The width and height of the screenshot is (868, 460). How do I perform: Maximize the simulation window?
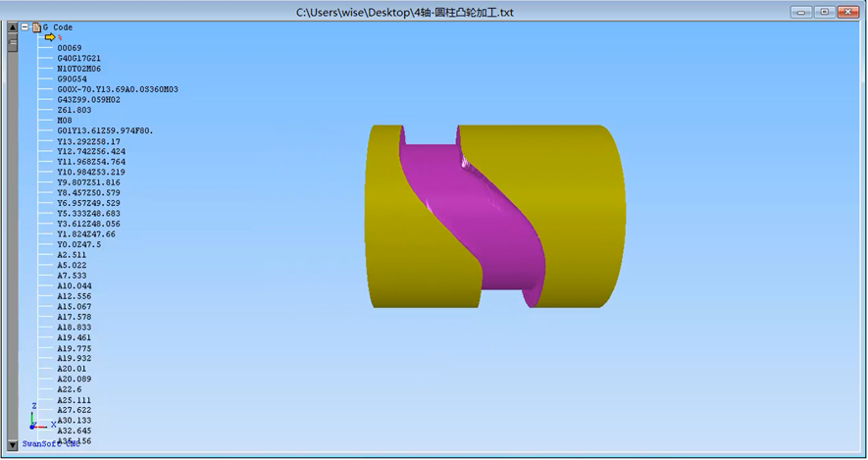[x=825, y=12]
